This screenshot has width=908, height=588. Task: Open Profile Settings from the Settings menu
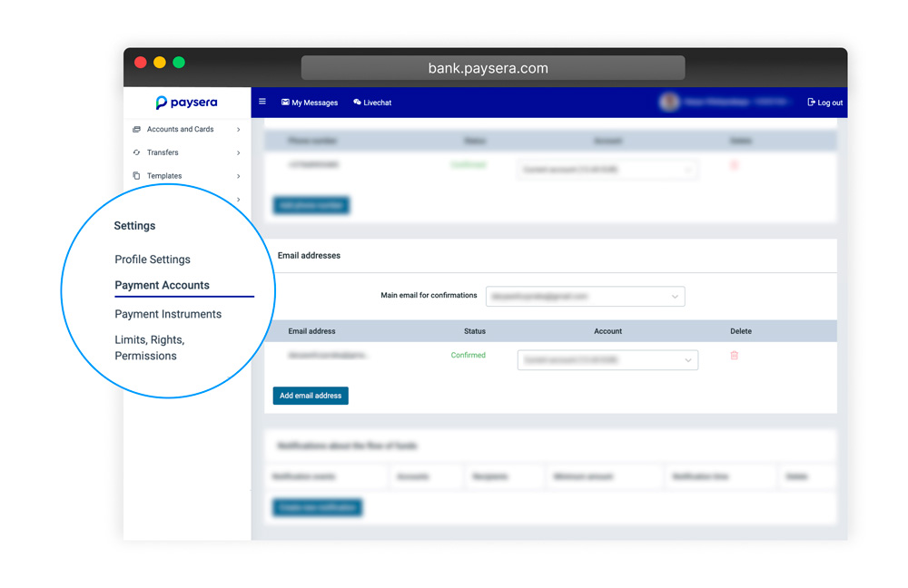click(x=152, y=260)
